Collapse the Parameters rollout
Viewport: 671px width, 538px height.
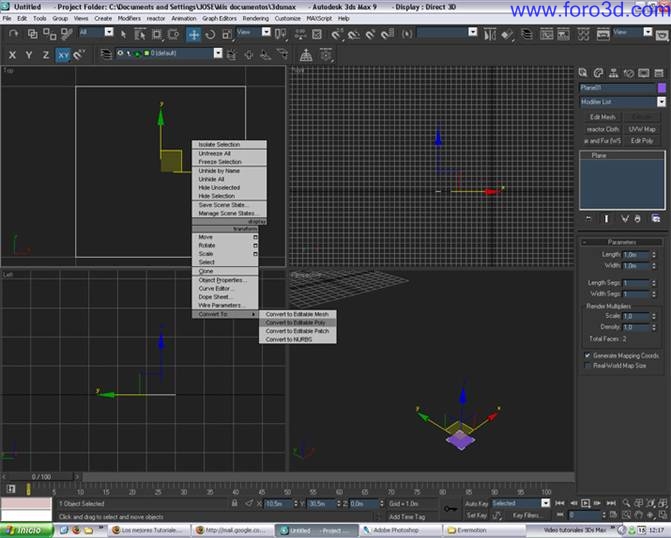coord(621,242)
